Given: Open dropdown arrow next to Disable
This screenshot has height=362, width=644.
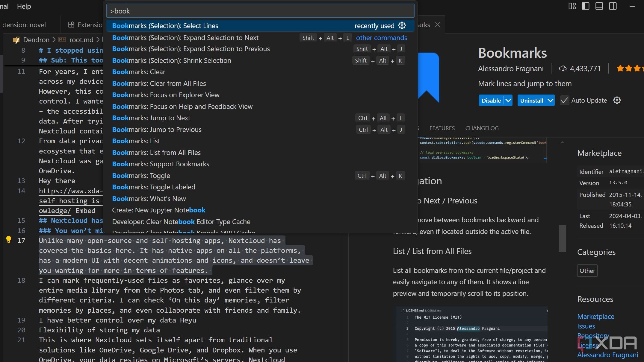Looking at the screenshot, I should pos(508,101).
